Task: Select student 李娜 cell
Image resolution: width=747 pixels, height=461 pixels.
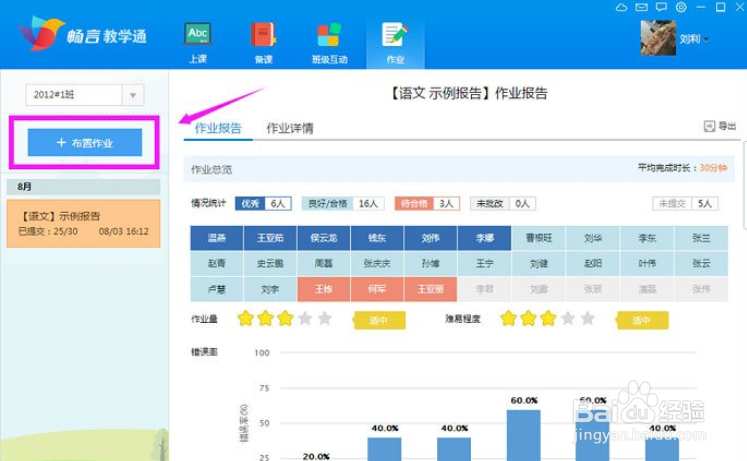Action: 485,238
